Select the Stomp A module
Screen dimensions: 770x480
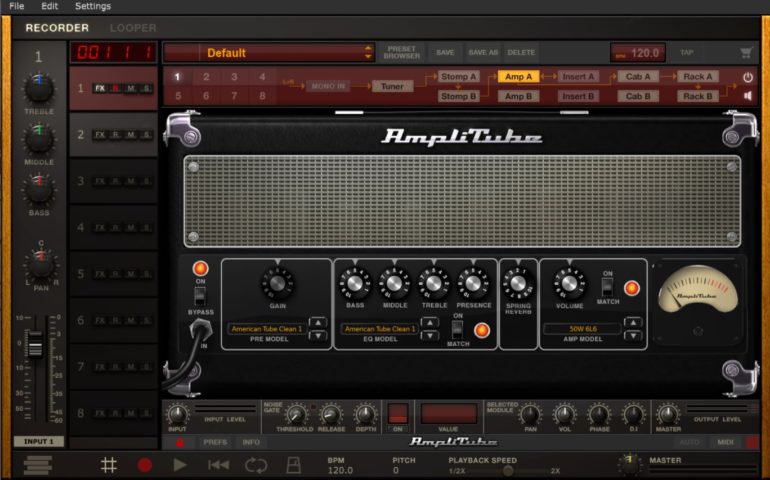pos(459,77)
